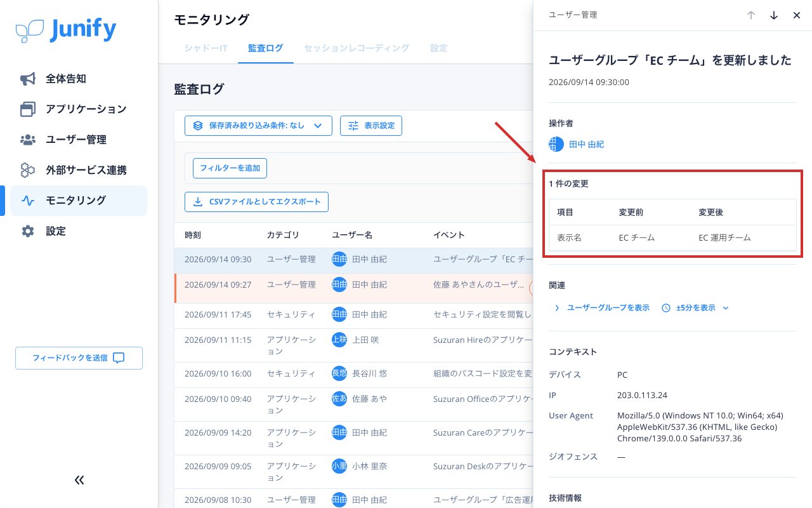
Task: Open 全体告知 megaphone icon in sidebar
Action: [x=28, y=79]
